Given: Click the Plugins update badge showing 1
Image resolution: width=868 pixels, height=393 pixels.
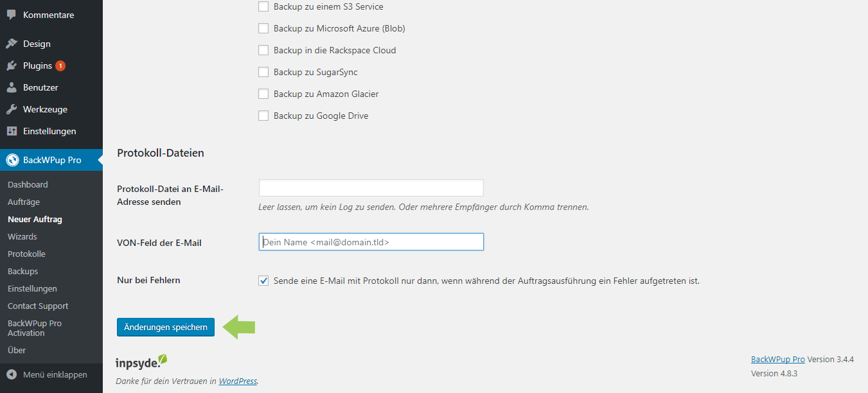Looking at the screenshot, I should [x=60, y=65].
